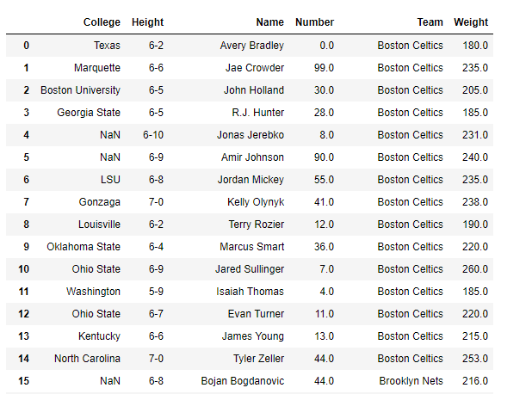This screenshot has height=394, width=532.
Task: Select the North Carolina college cell
Action: (87, 359)
